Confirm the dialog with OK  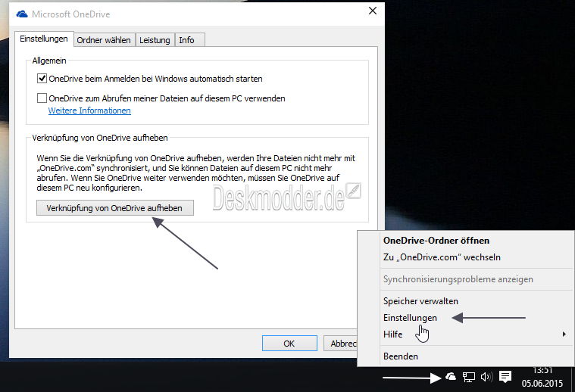coord(289,344)
